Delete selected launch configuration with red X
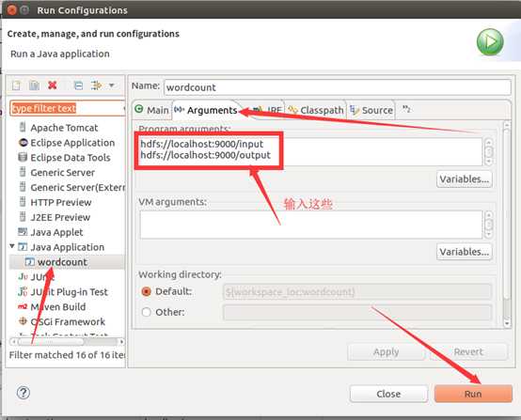 pyautogui.click(x=52, y=86)
